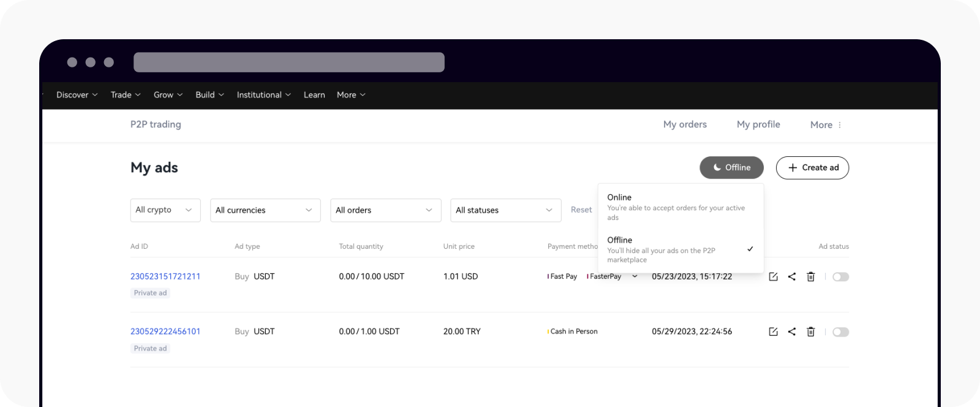Click the Create ad button

(x=812, y=167)
